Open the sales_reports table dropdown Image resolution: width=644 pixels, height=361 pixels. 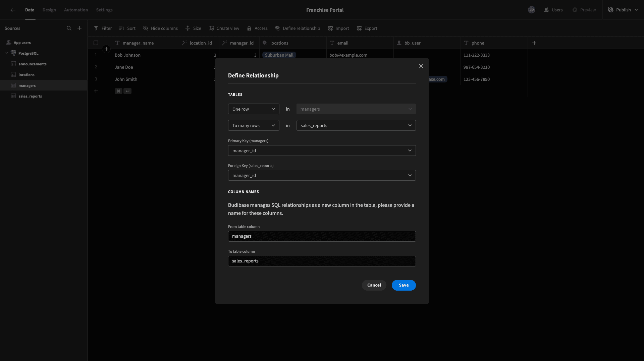click(356, 125)
